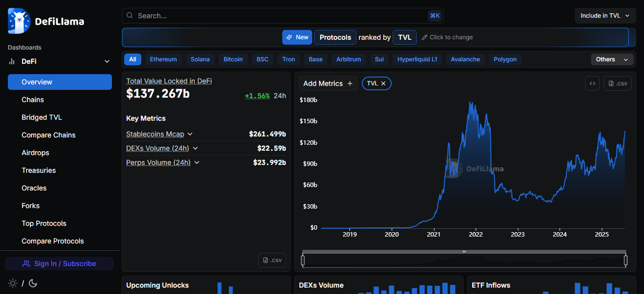The image size is (644, 294).
Task: Click the 2022 label on the chart axis
Action: [x=476, y=235]
